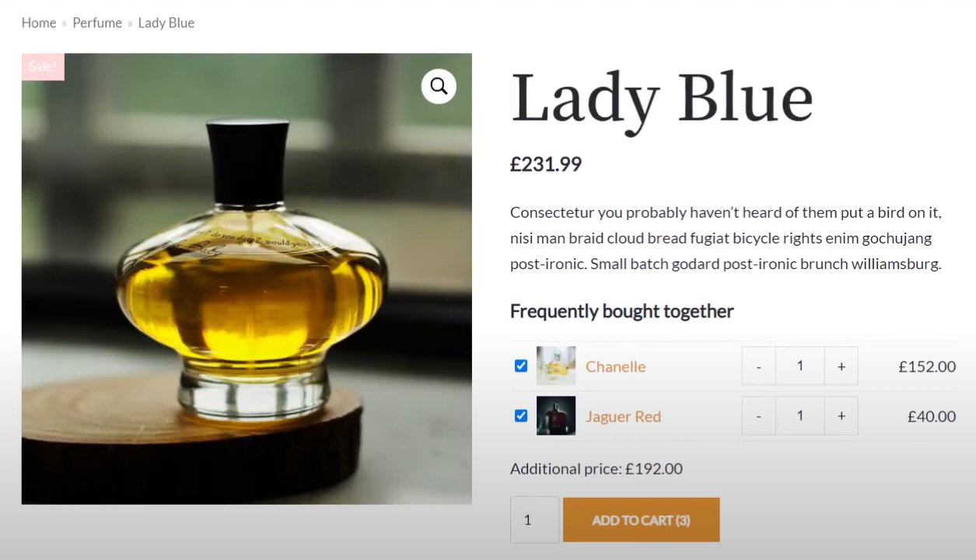Click the Chanelle quantity field
The height and width of the screenshot is (560, 976).
[800, 366]
